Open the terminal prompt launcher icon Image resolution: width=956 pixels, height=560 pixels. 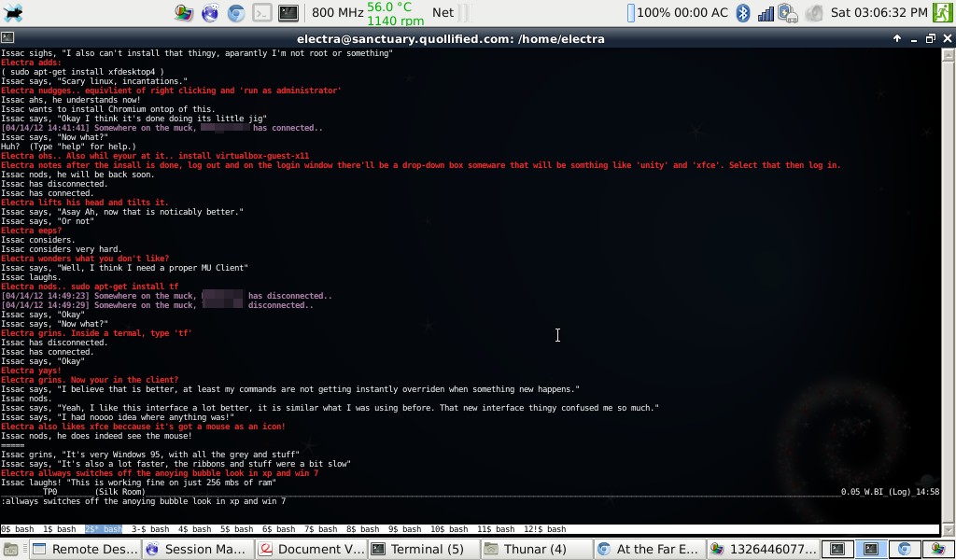click(263, 12)
